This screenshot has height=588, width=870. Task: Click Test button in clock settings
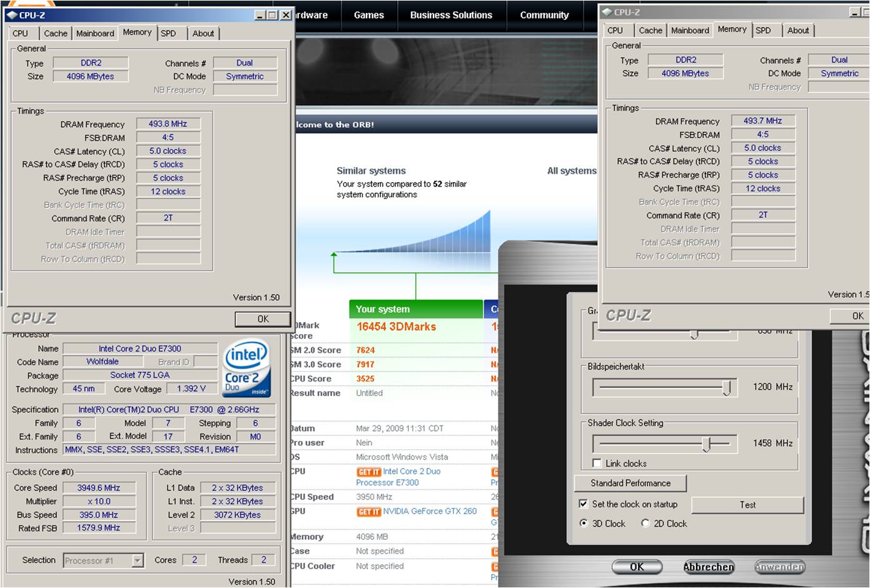747,505
